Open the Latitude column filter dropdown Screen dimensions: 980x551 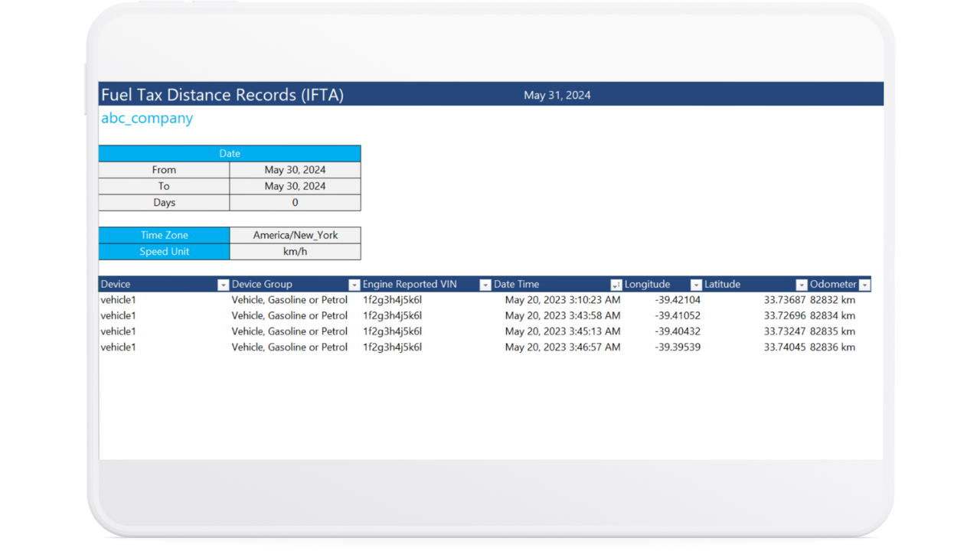[802, 285]
